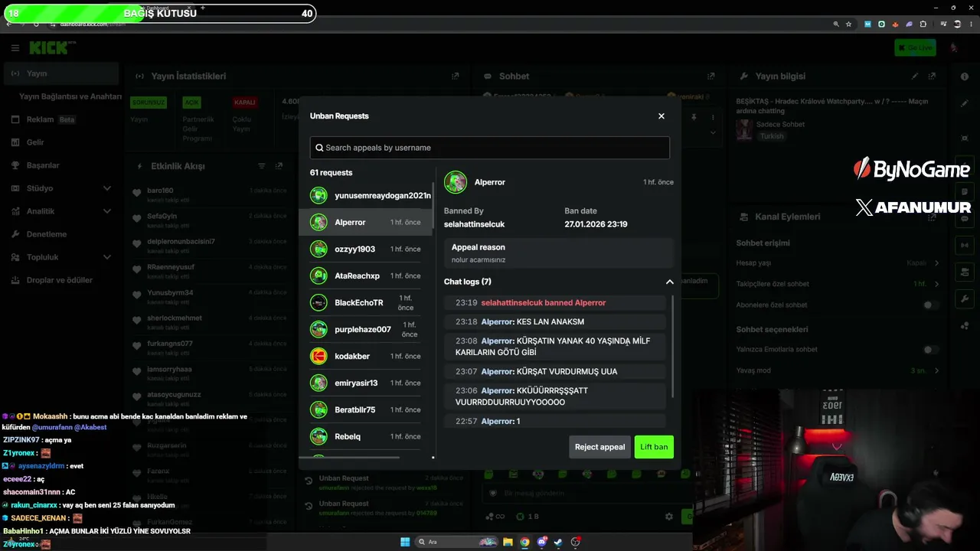The height and width of the screenshot is (551, 980).
Task: Close the Unban Requests dialog
Action: (661, 116)
